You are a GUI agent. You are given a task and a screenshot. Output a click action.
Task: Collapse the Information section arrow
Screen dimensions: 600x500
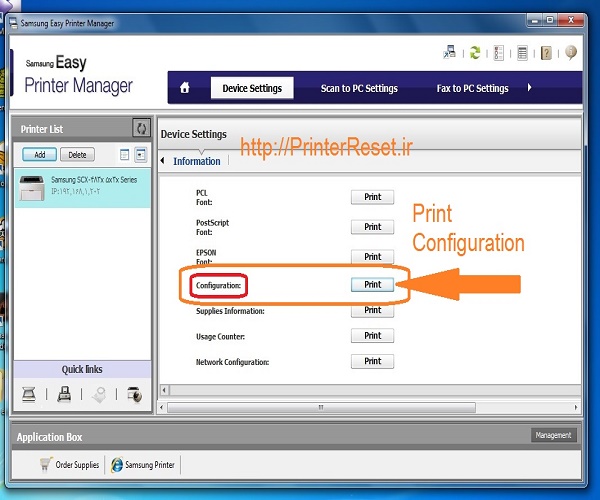tap(163, 161)
